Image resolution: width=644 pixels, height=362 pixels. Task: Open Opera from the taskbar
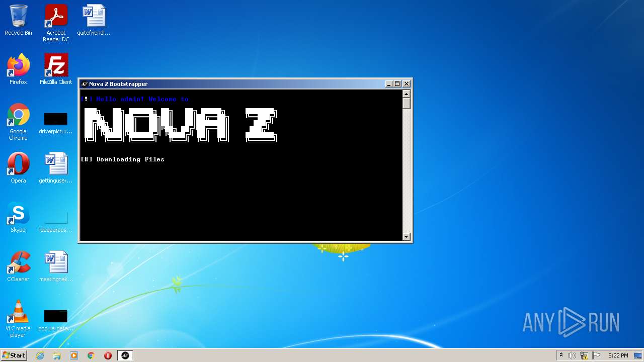108,355
